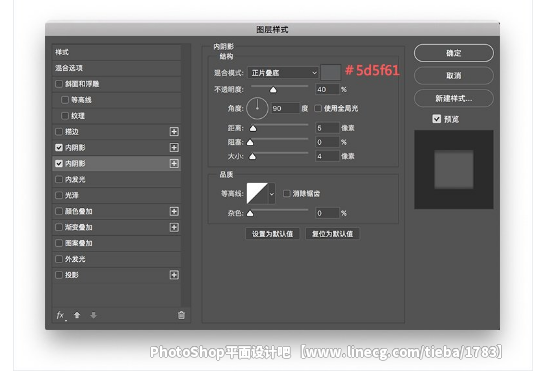
Task: Enable the 图案叠加 checkbox
Action: 59,243
